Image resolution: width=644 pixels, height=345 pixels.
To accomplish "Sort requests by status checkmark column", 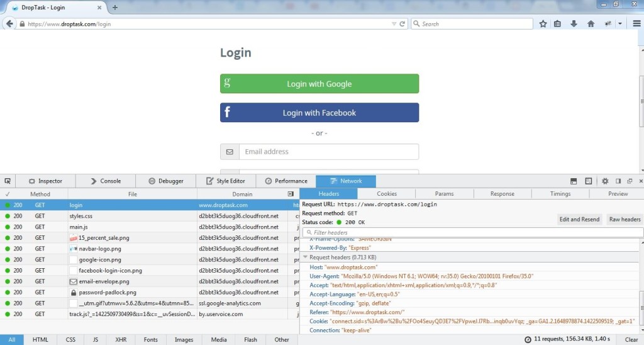I will coord(7,194).
